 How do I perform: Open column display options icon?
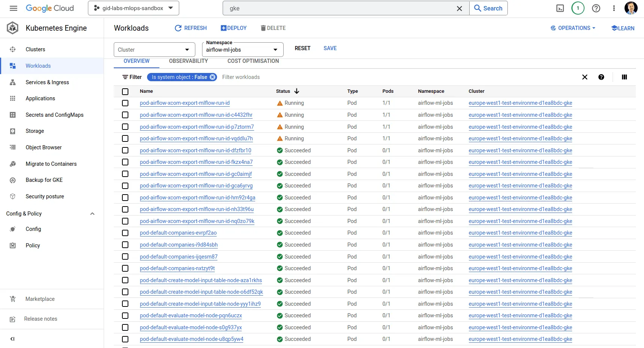624,77
